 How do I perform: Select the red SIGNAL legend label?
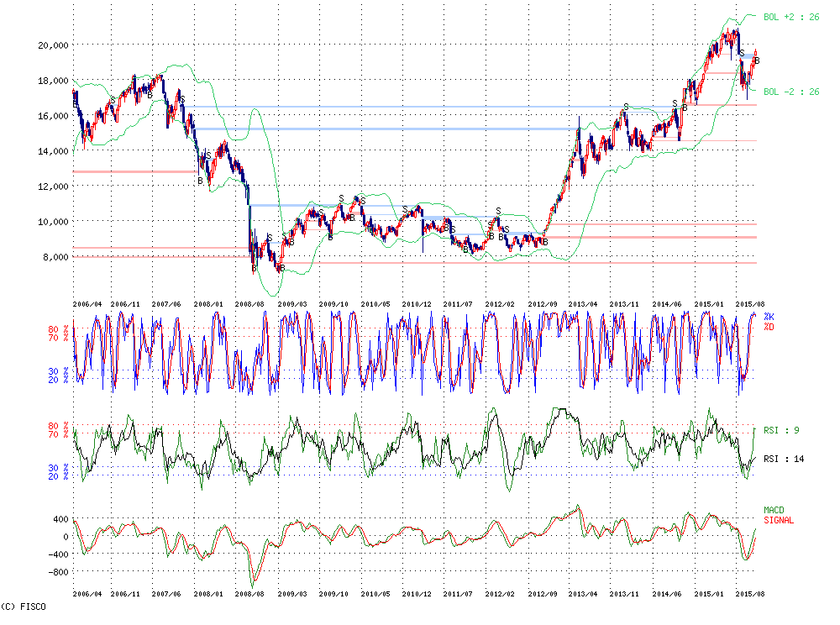pyautogui.click(x=778, y=520)
